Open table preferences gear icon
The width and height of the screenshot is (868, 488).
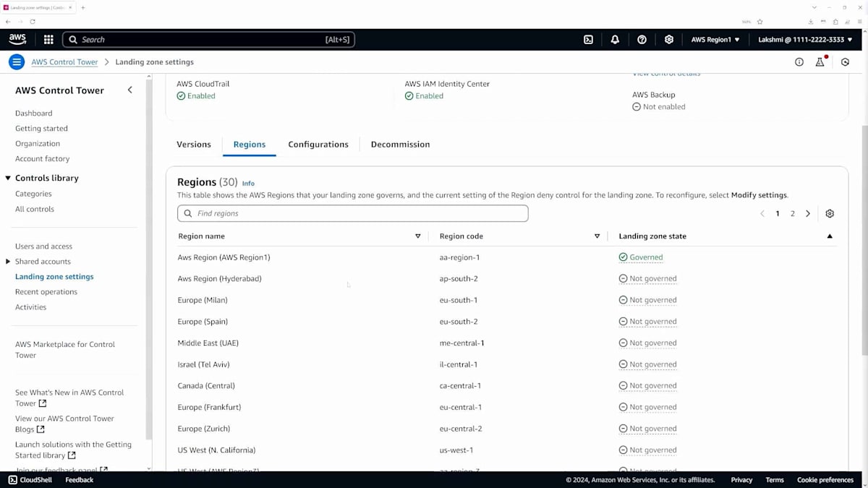(830, 214)
